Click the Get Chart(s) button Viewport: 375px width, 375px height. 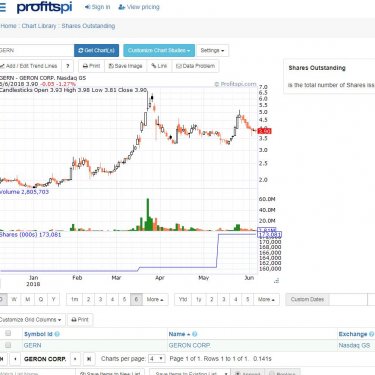click(x=96, y=50)
